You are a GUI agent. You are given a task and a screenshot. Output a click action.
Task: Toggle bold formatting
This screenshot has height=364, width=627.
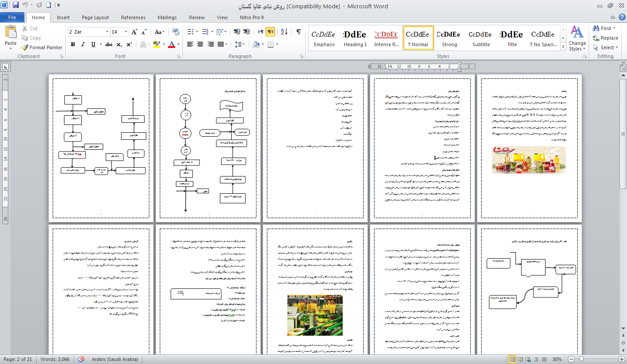(73, 44)
